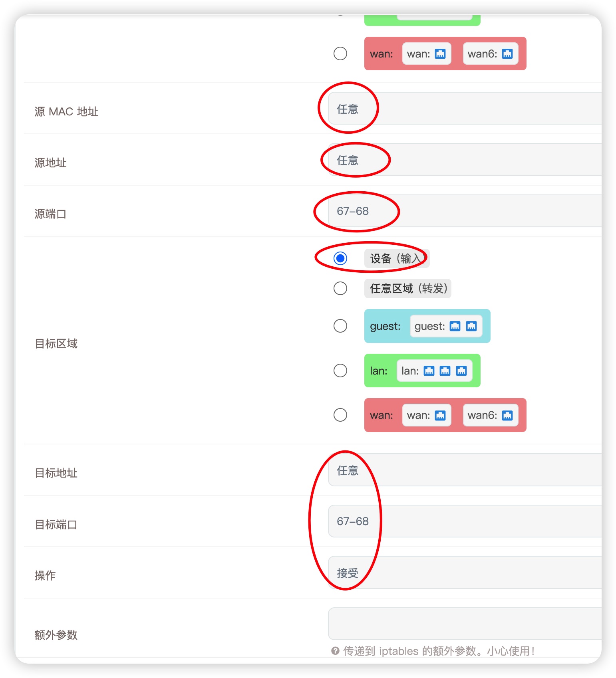Click the first guest zone interface icon
This screenshot has height=678, width=616.
454,326
